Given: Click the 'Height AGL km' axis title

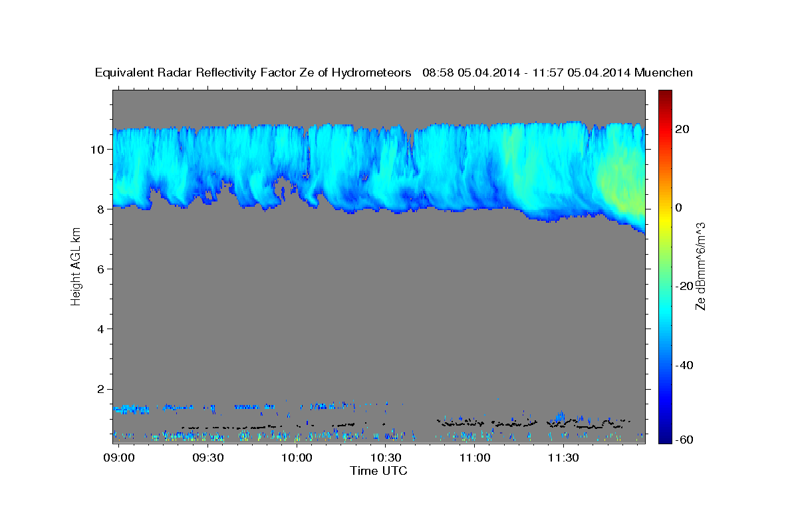Looking at the screenshot, I should pos(76,266).
